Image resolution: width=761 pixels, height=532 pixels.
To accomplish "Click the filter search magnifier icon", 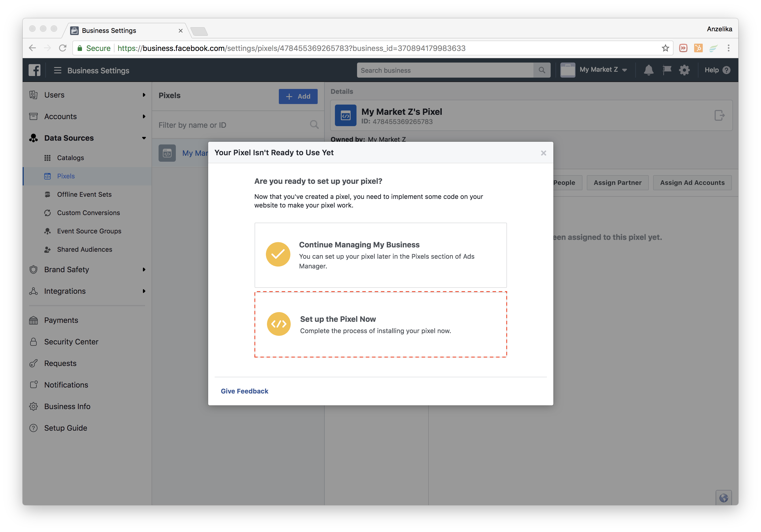I will (x=314, y=125).
